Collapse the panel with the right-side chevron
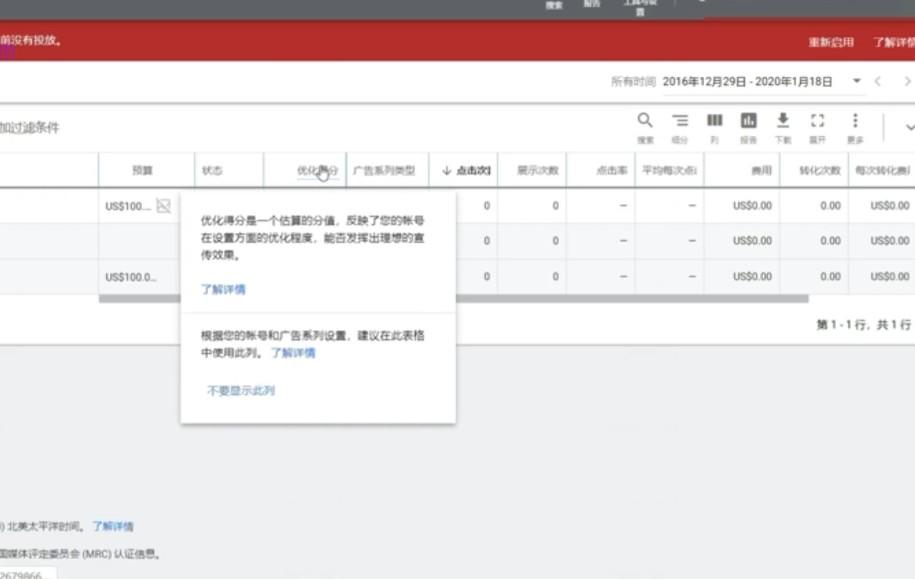915x579 pixels. 908,127
